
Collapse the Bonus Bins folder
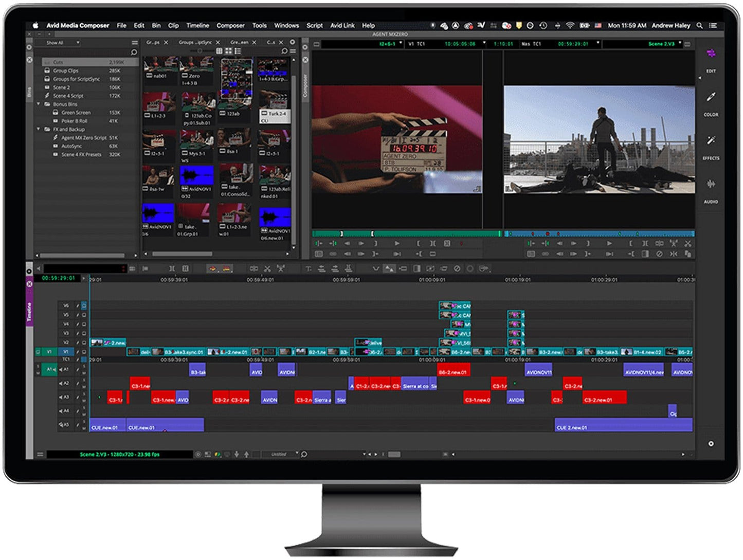click(38, 104)
